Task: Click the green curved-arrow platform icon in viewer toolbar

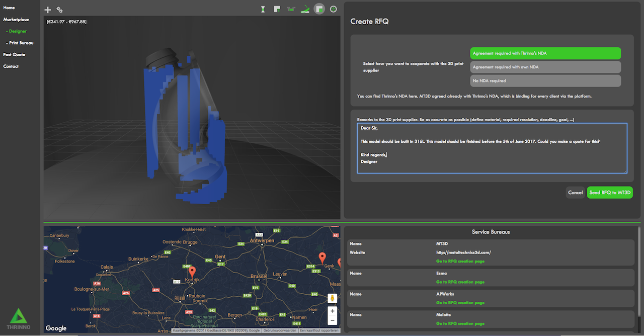Action: (305, 9)
